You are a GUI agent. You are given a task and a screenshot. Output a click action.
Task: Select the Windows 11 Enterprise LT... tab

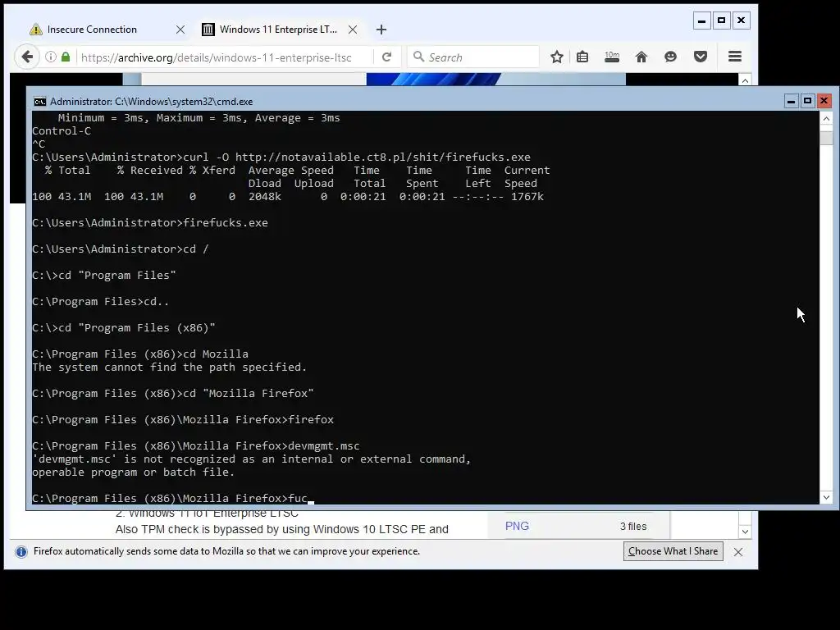279,30
